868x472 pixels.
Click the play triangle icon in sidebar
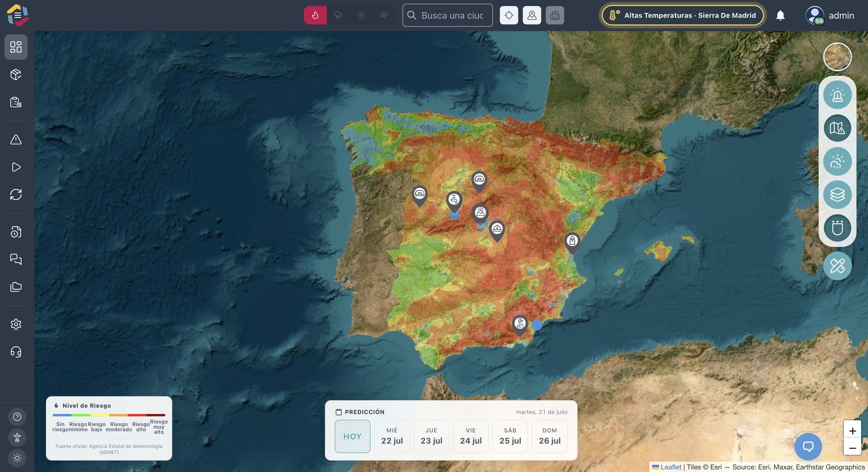16,167
